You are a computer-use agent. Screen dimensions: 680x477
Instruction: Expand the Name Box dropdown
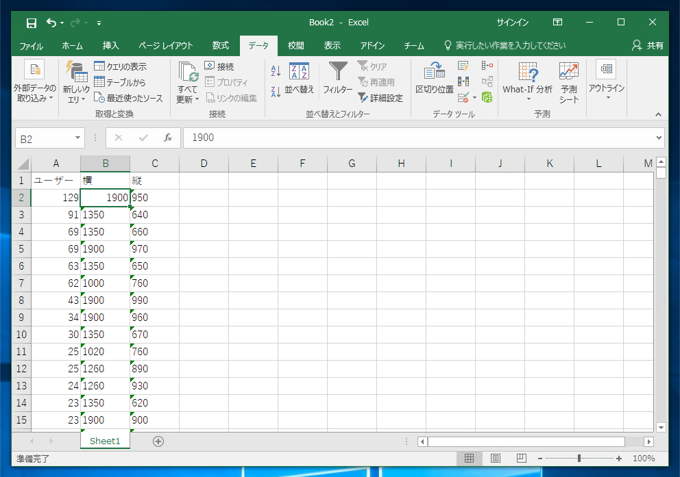pos(78,138)
